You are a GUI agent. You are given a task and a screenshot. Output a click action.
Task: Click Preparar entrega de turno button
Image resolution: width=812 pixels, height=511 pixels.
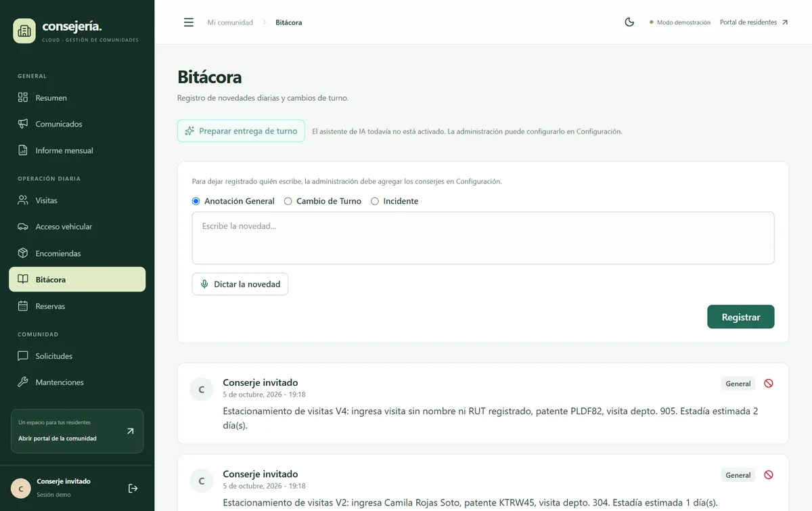point(241,131)
